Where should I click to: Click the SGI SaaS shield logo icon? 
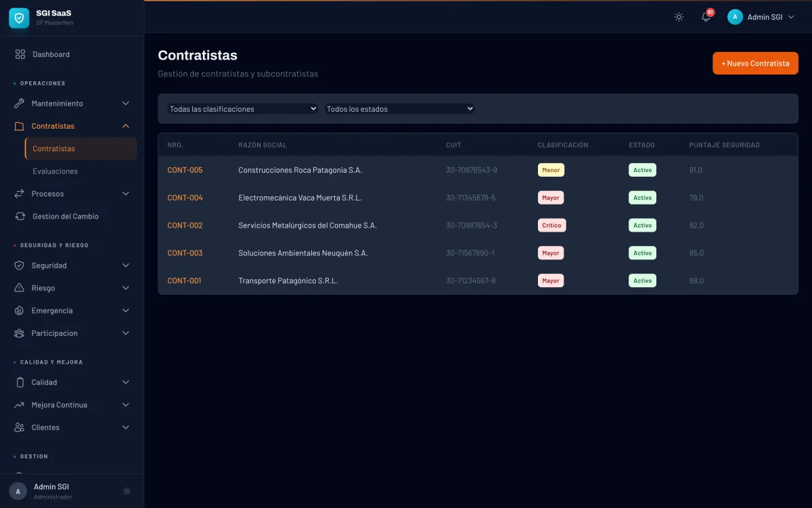click(x=19, y=18)
